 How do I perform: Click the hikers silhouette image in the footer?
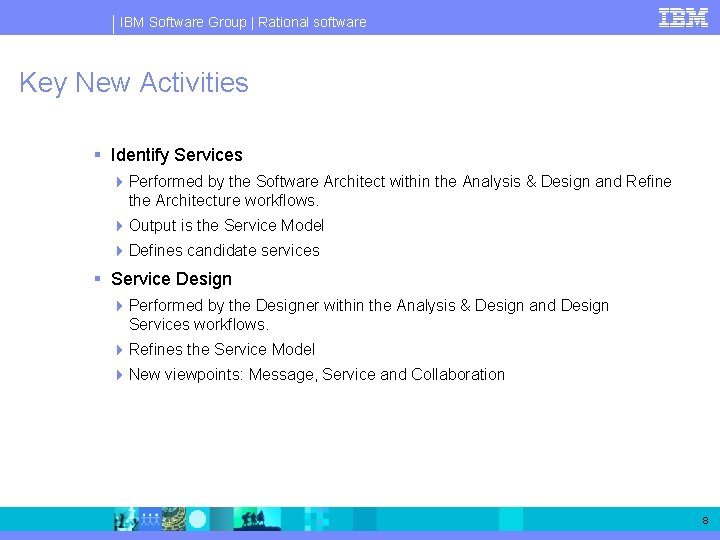257,519
